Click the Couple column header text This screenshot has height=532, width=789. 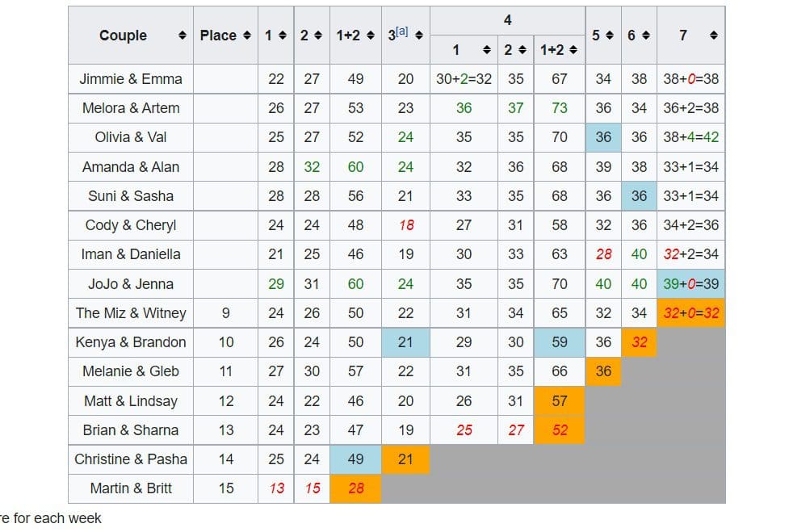[x=124, y=36]
